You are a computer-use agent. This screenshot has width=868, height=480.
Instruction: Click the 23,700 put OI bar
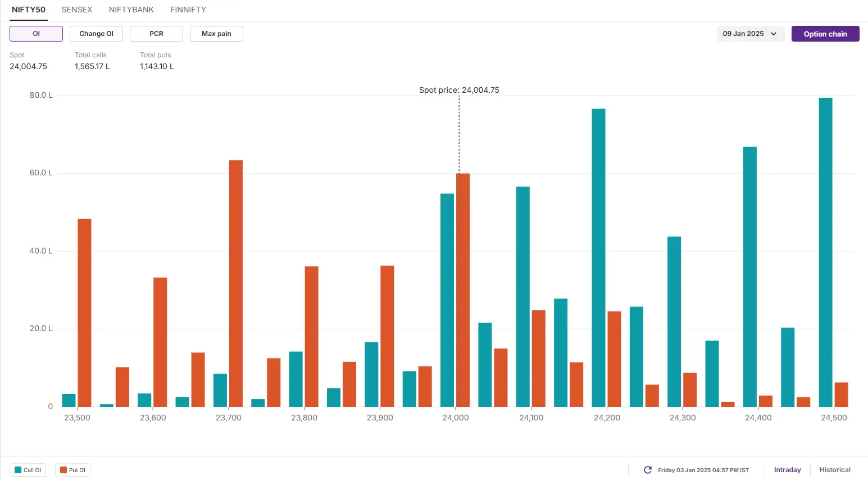236,284
